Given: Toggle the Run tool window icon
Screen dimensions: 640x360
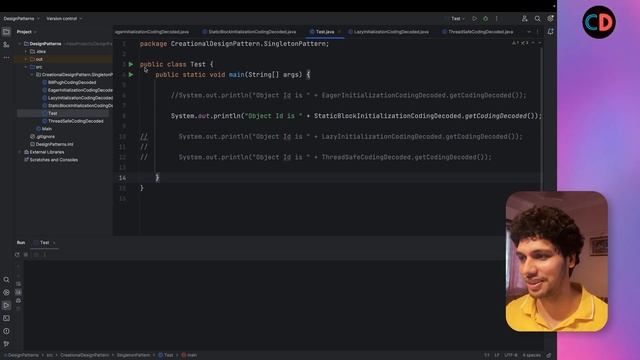Looking at the screenshot, I should pos(6,305).
